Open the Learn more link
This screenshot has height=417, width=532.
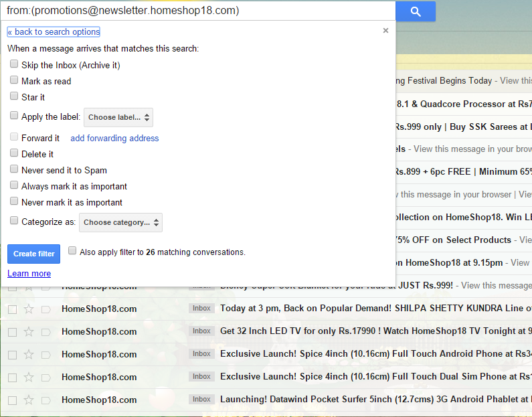tap(29, 273)
